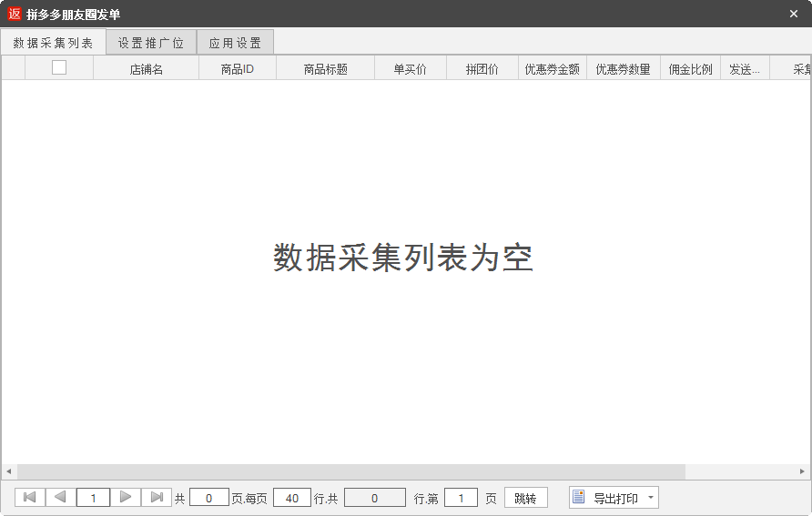Click the total rows field

pos(375,498)
